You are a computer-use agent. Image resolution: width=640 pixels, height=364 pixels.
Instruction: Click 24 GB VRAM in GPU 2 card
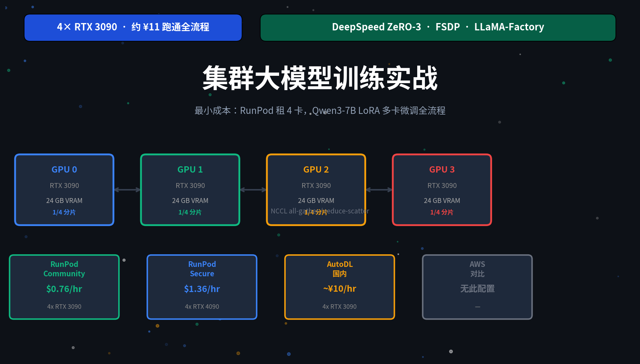[316, 201]
